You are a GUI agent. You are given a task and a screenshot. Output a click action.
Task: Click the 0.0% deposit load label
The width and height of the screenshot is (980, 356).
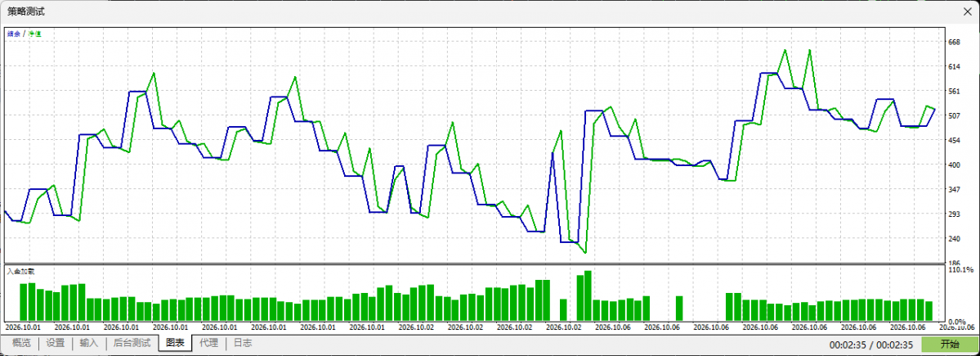(x=957, y=321)
